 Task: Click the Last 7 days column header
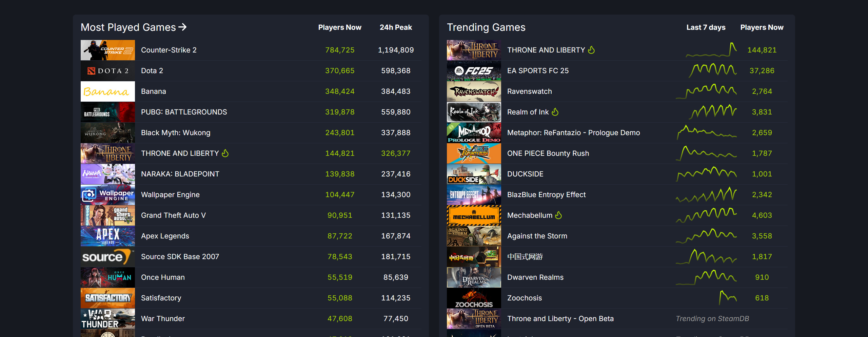pos(706,27)
